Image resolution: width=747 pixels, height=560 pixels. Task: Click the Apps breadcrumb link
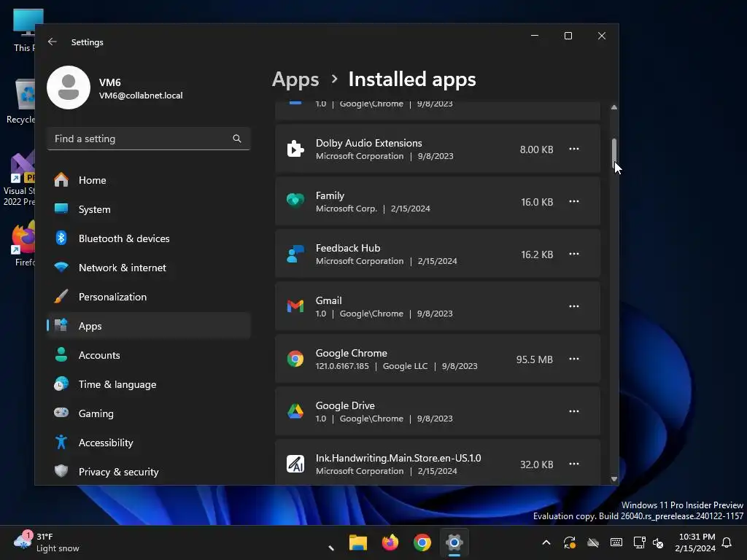click(x=295, y=79)
